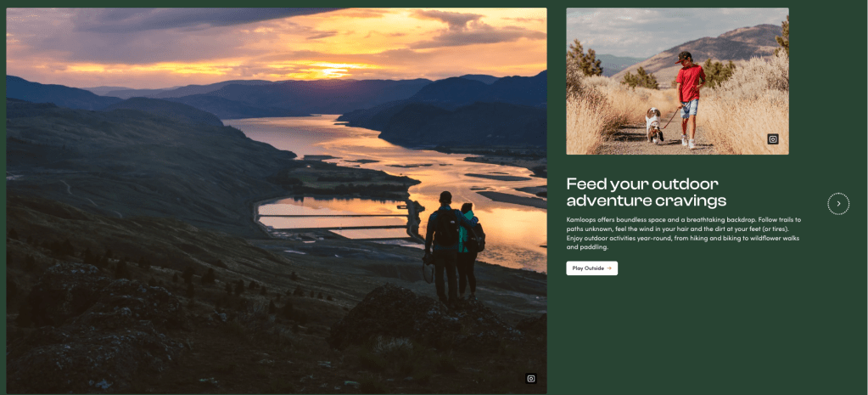Screen dimensions: 868x395
Task: Click the boy in the red shirt
Action: (x=689, y=99)
